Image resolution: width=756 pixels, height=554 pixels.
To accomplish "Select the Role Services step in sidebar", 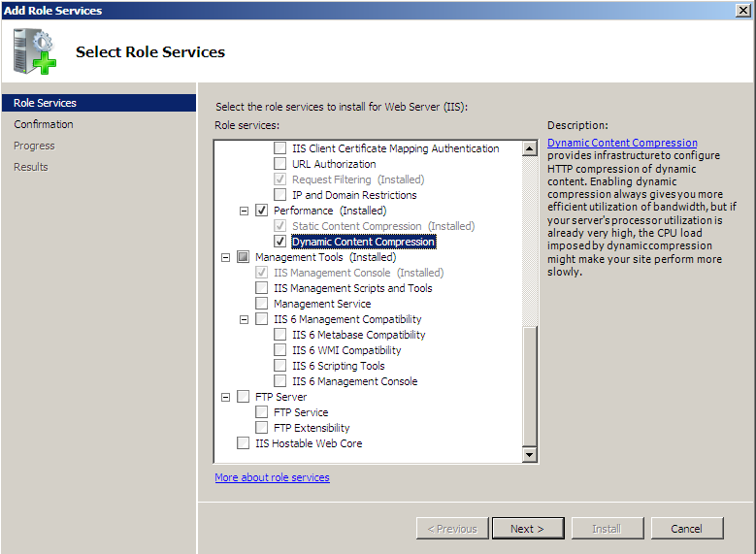I will tap(45, 103).
